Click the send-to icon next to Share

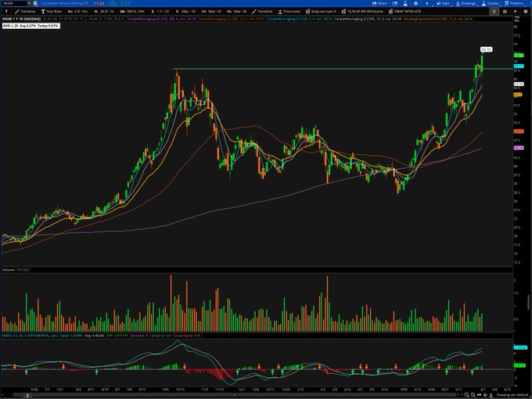pyautogui.click(x=395, y=3)
